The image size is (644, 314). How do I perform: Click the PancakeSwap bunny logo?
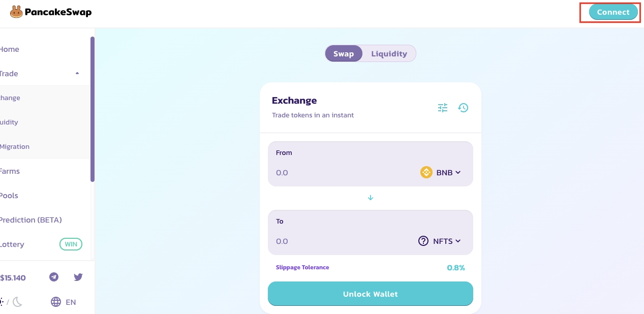(x=16, y=12)
